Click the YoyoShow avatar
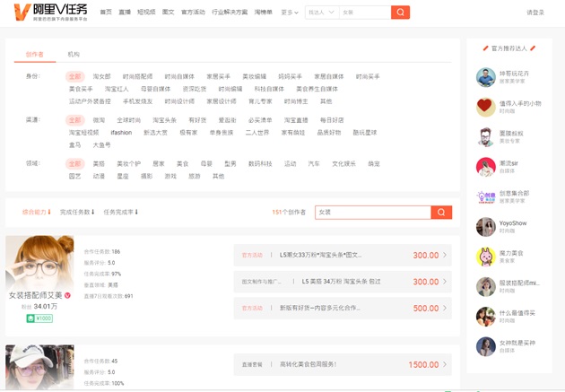The height and width of the screenshot is (392, 565). pos(486,227)
